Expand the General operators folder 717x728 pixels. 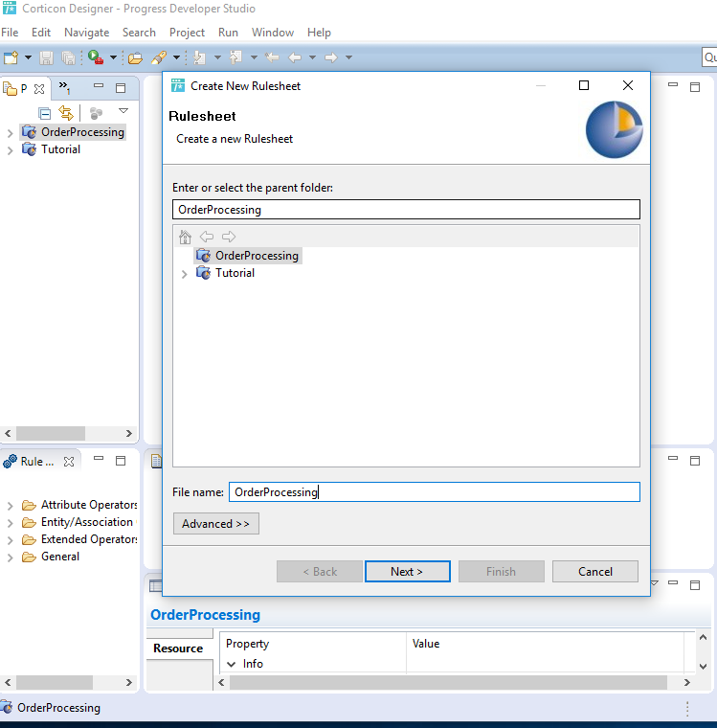(10, 557)
